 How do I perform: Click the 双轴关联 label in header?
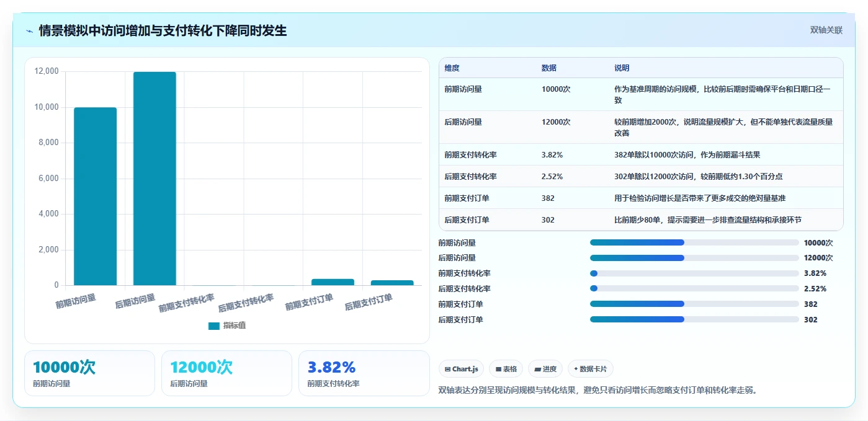(826, 30)
